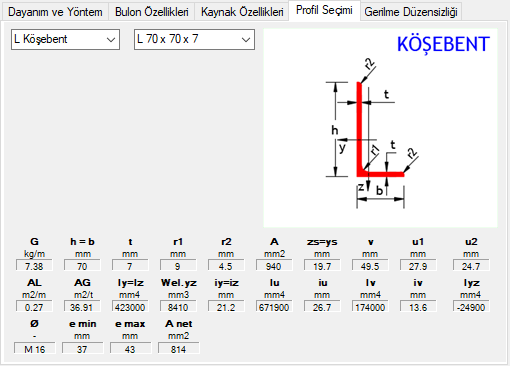Select the area A field showing 940

[x=274, y=266]
